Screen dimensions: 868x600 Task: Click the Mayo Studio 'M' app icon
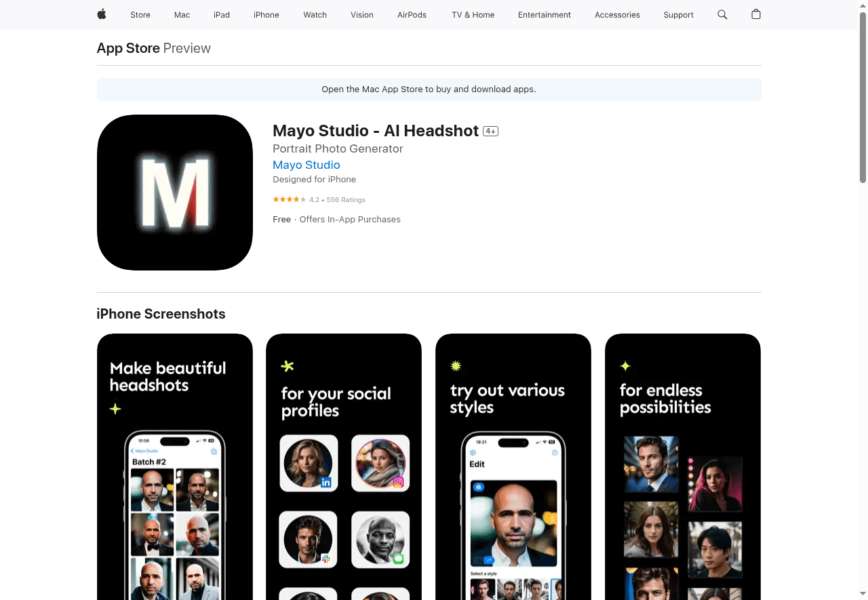coord(174,192)
